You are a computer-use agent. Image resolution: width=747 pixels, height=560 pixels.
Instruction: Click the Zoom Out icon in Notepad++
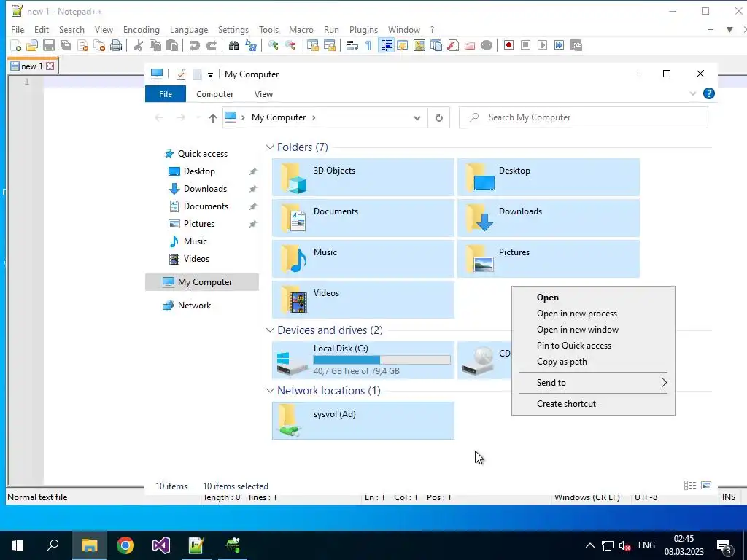(290, 45)
